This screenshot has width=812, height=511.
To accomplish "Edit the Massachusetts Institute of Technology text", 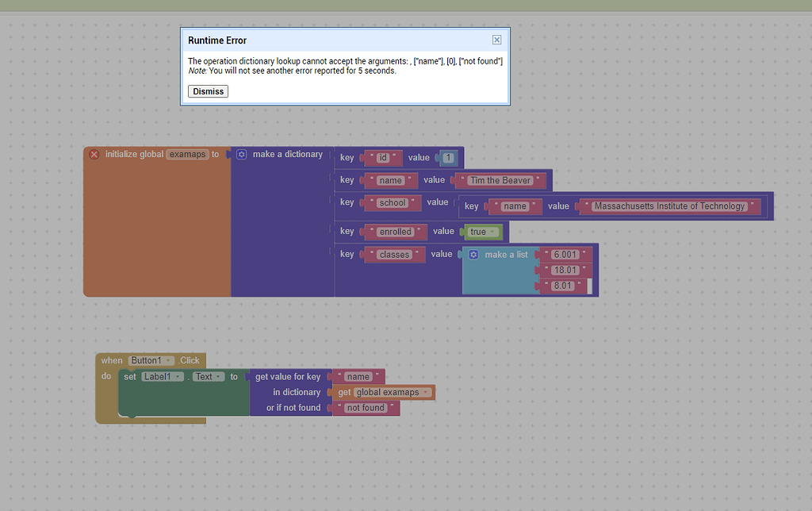I will 670,206.
